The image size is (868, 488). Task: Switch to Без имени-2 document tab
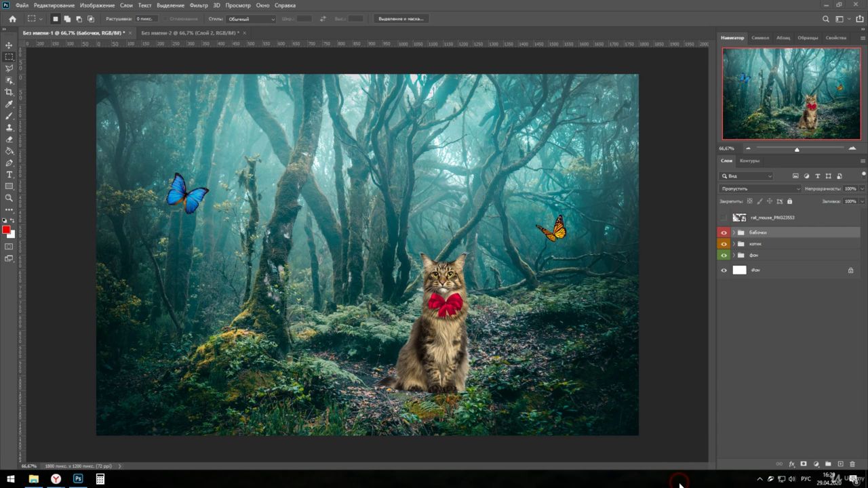click(x=189, y=33)
